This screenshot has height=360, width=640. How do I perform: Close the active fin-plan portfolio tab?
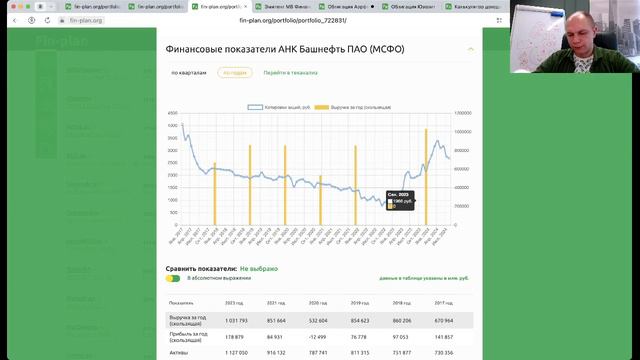tap(245, 7)
